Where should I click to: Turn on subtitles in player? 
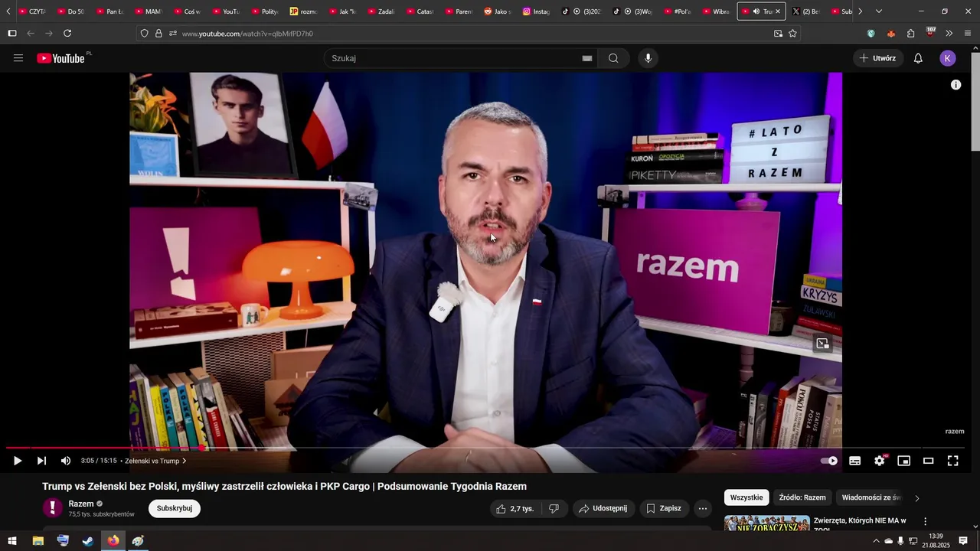coord(855,461)
